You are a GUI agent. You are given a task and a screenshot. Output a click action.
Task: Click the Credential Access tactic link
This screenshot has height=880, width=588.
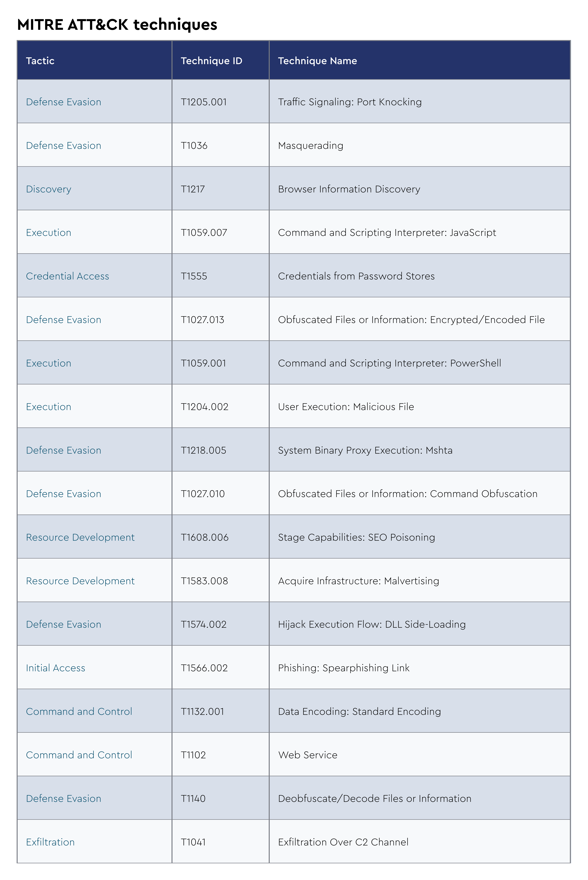click(x=68, y=276)
